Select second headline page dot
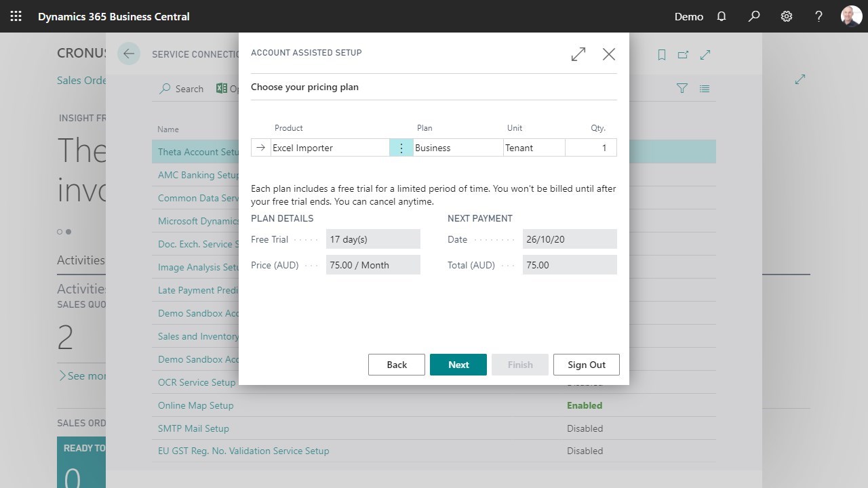Screen dimensions: 868x488 point(68,232)
